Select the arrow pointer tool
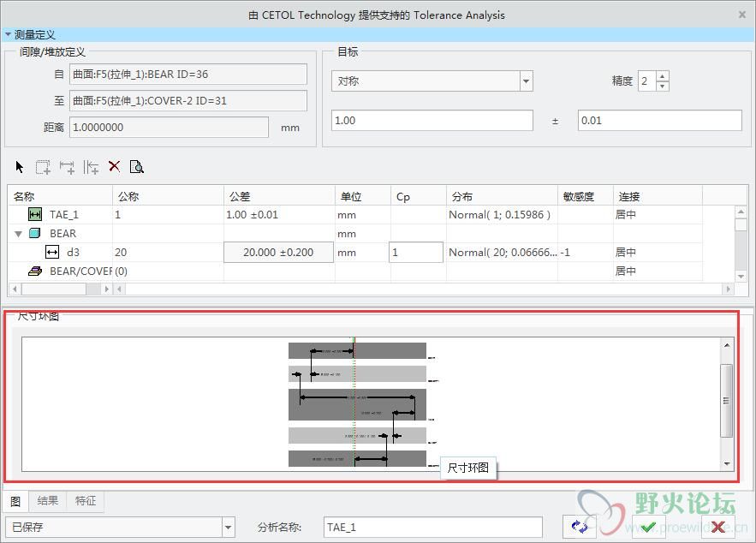756x543 pixels. pos(20,167)
